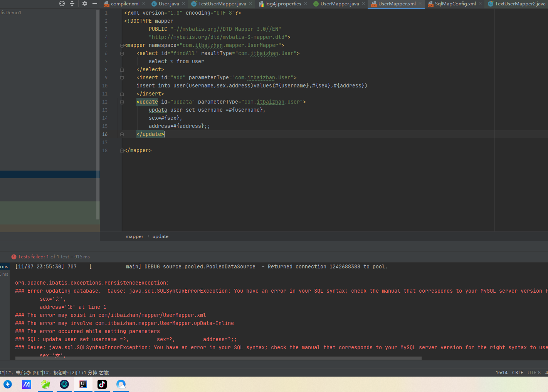Screen dimensions: 548x392
Task: Click the fold end marker on line 11
Action: tap(122, 94)
